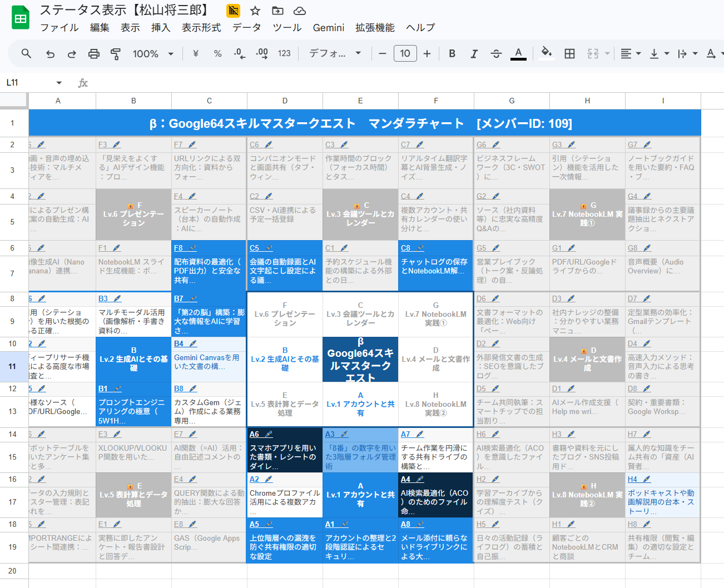Expand the name box dropdown arrow

tap(59, 83)
